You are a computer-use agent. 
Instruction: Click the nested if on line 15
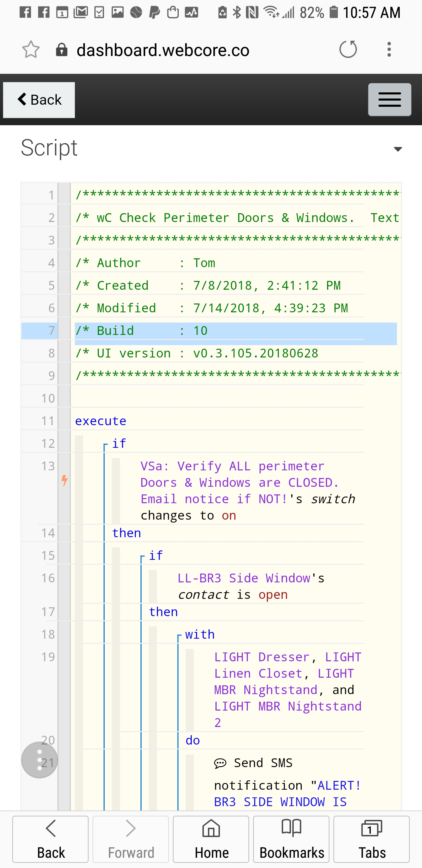click(156, 555)
